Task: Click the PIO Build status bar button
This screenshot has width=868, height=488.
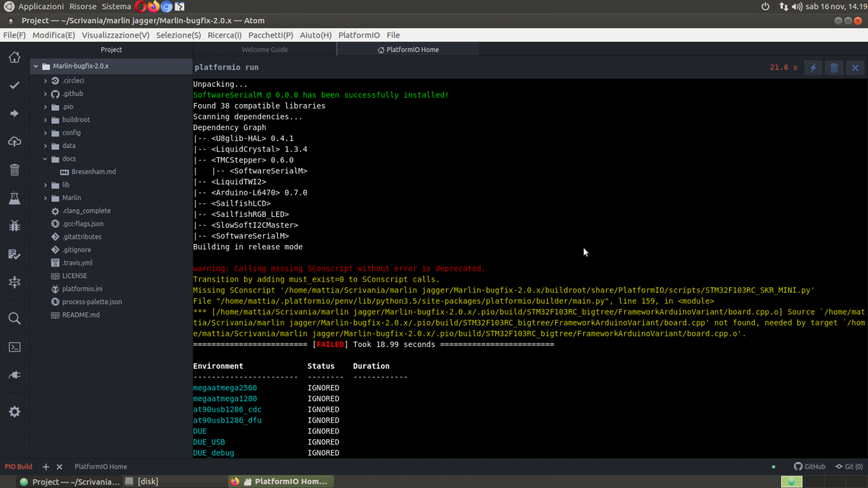Action: pos(19,467)
